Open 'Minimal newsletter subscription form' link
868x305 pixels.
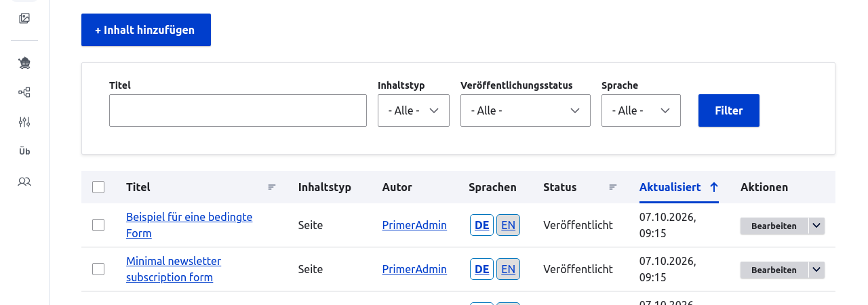(174, 269)
